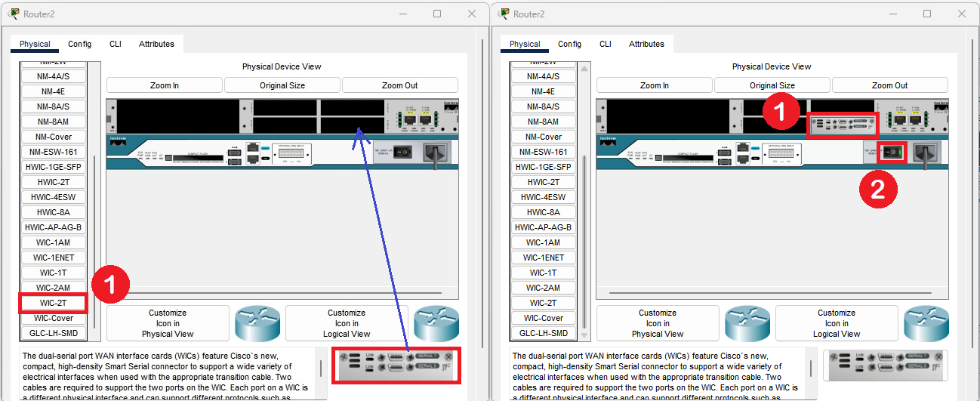Click description text scrollbar in right window
980x401 pixels.
tap(811, 368)
